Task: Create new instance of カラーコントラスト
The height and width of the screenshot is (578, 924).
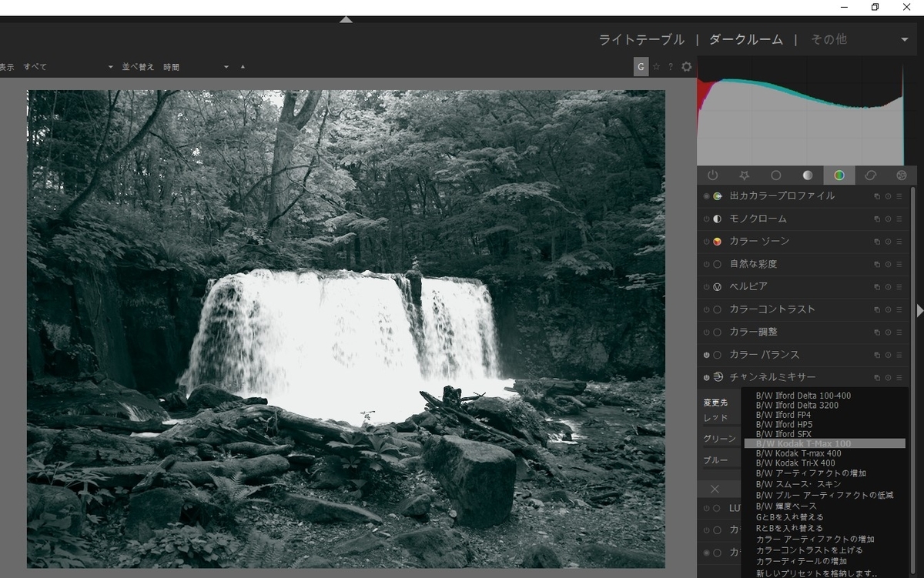Action: tap(876, 310)
